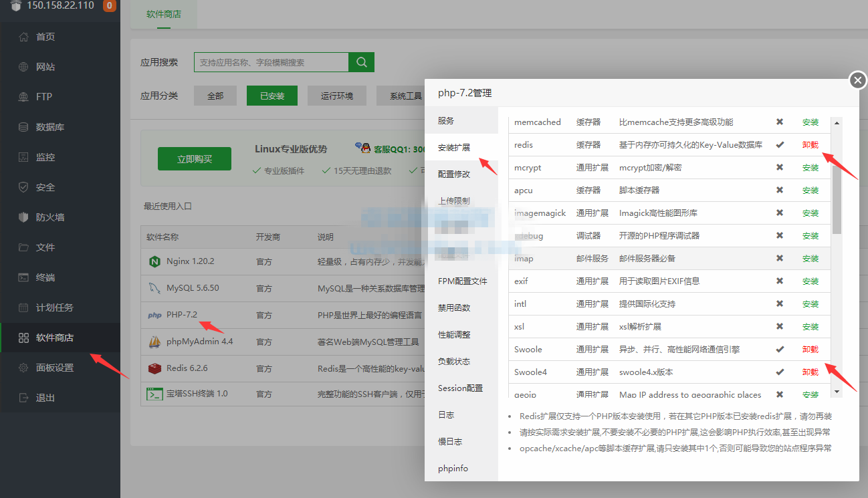868x498 pixels.
Task: Uninstall the redis extension via 卸载
Action: coord(809,144)
